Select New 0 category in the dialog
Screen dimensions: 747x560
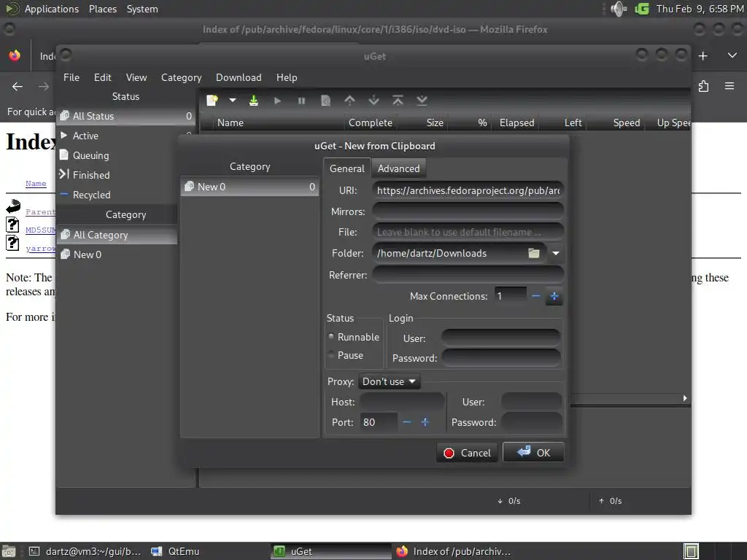[x=249, y=187]
